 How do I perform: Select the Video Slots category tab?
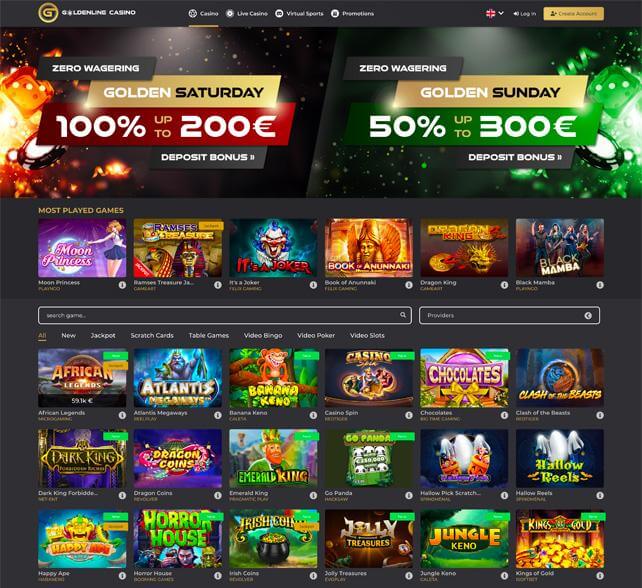click(367, 335)
